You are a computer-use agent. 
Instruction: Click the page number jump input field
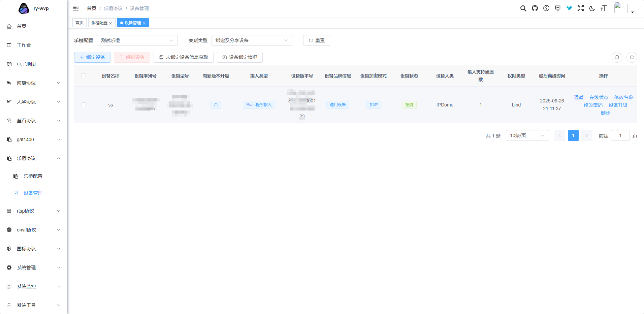coord(620,135)
